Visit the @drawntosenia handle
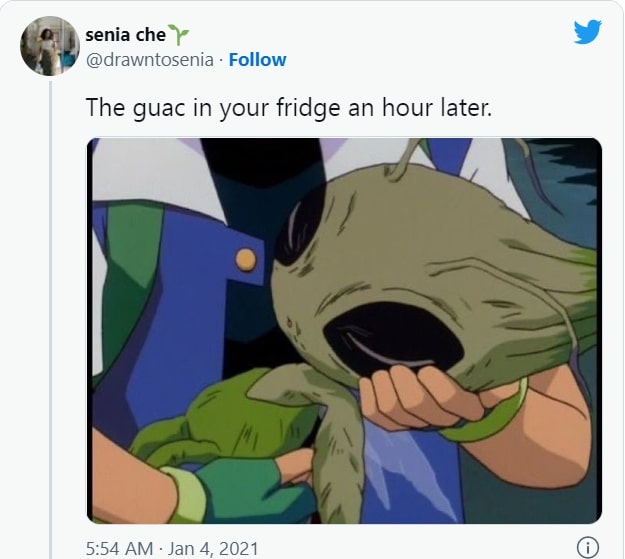The width and height of the screenshot is (625, 559). click(x=150, y=60)
